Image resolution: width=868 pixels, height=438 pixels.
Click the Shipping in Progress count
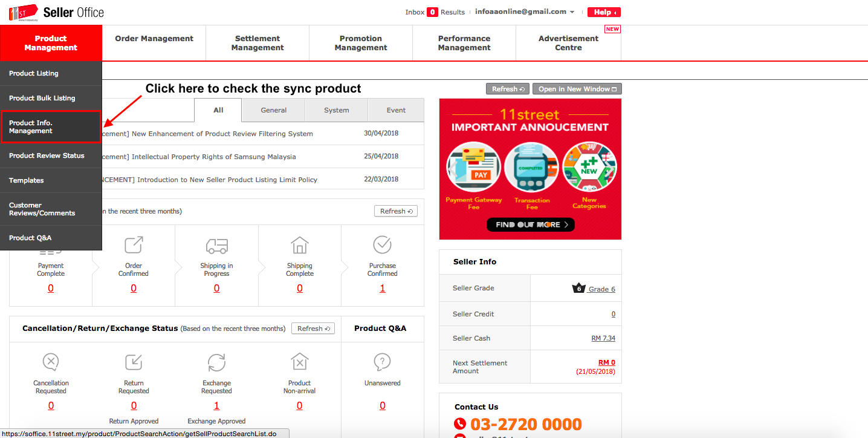coord(217,289)
